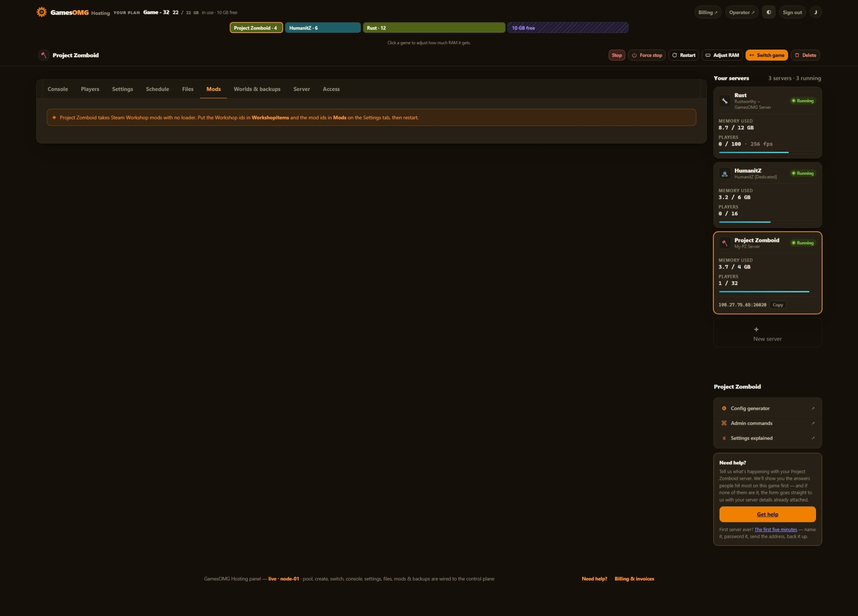Click the orange Get help button
The image size is (858, 616).
(767, 514)
